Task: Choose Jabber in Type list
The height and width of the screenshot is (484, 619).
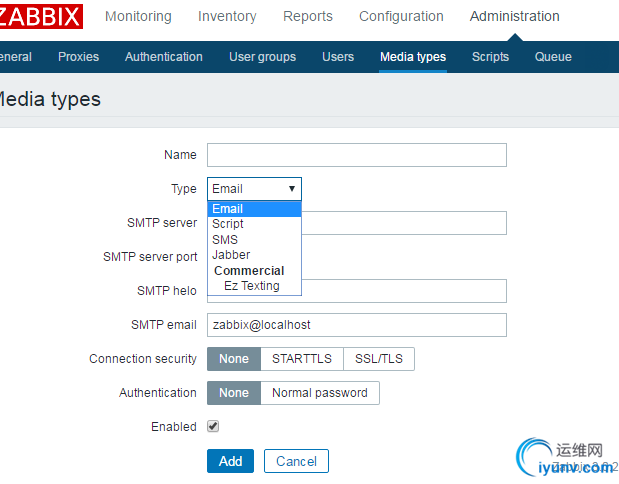Action: 254,255
